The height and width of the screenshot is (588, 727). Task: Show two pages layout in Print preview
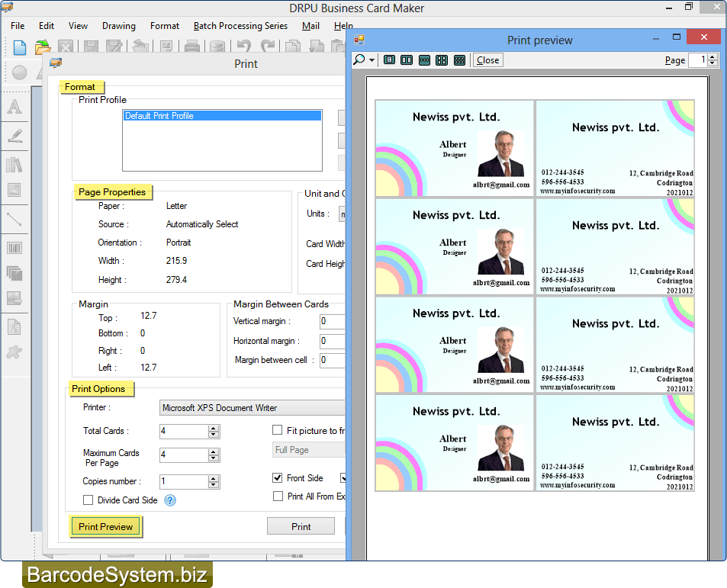407,59
